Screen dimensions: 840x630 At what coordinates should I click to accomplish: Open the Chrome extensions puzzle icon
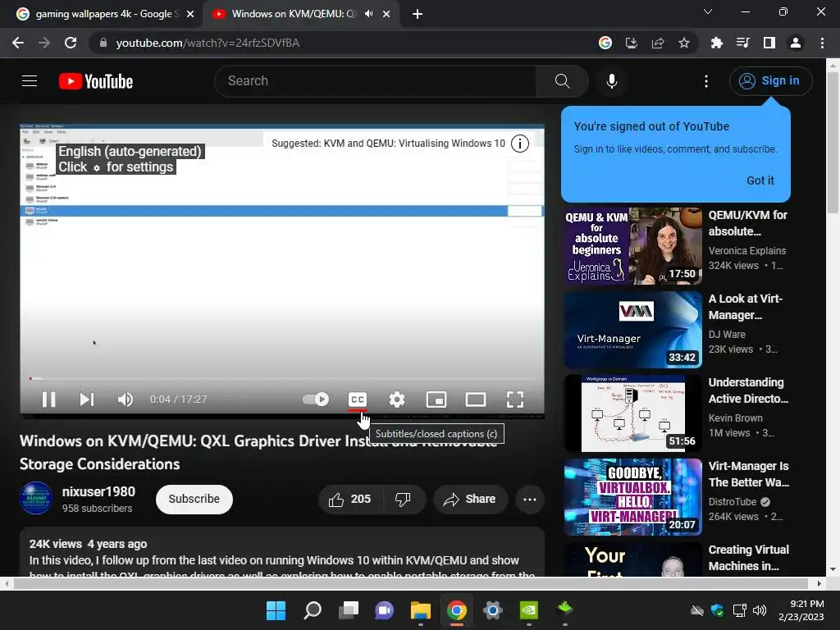coord(716,43)
